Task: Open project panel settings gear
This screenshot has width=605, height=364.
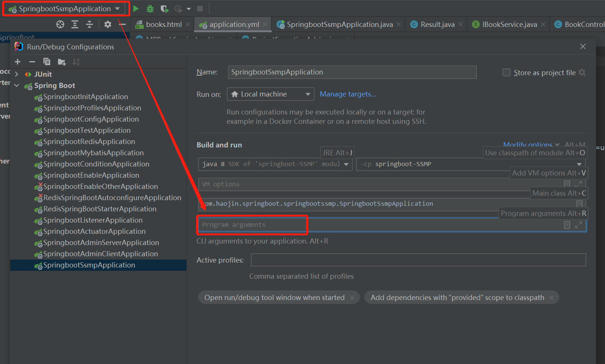Action: [x=108, y=24]
